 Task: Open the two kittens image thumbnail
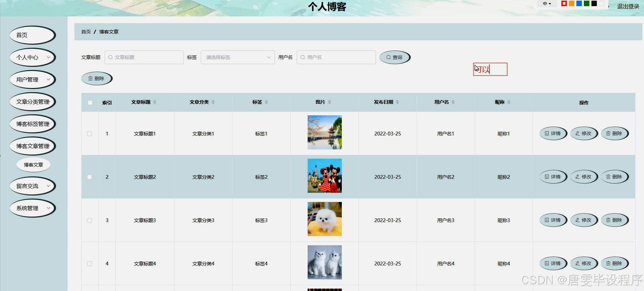point(325,262)
